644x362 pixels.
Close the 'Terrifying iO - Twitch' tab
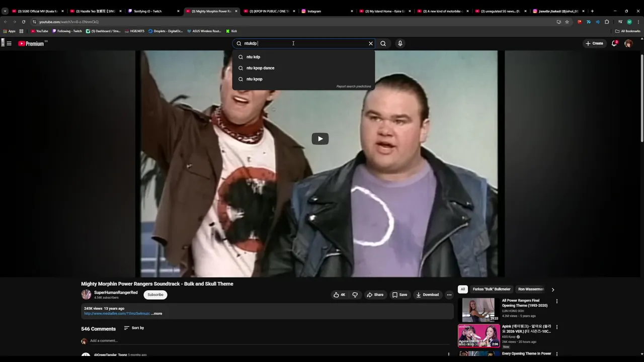(x=178, y=11)
